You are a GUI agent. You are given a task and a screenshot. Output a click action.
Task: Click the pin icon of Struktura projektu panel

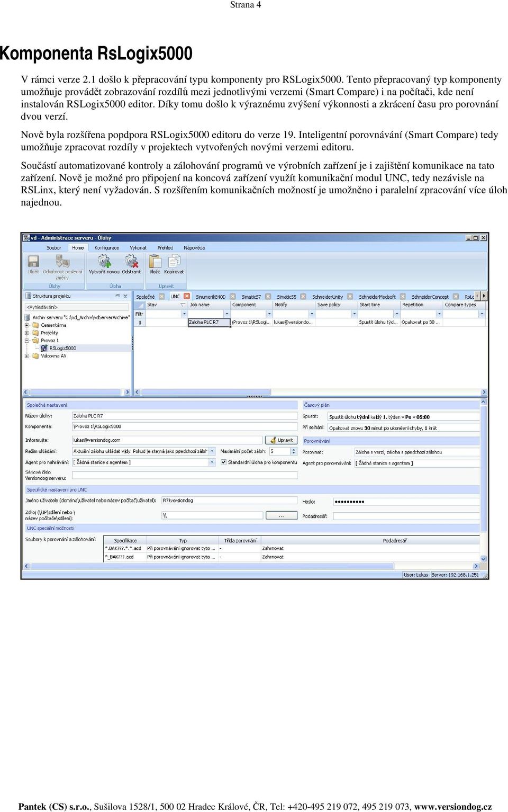(117, 296)
